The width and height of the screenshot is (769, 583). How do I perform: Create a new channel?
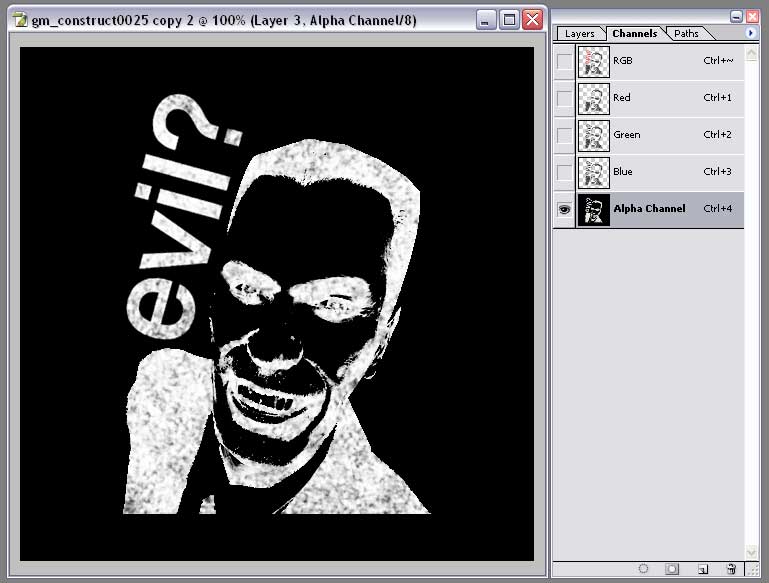[703, 568]
